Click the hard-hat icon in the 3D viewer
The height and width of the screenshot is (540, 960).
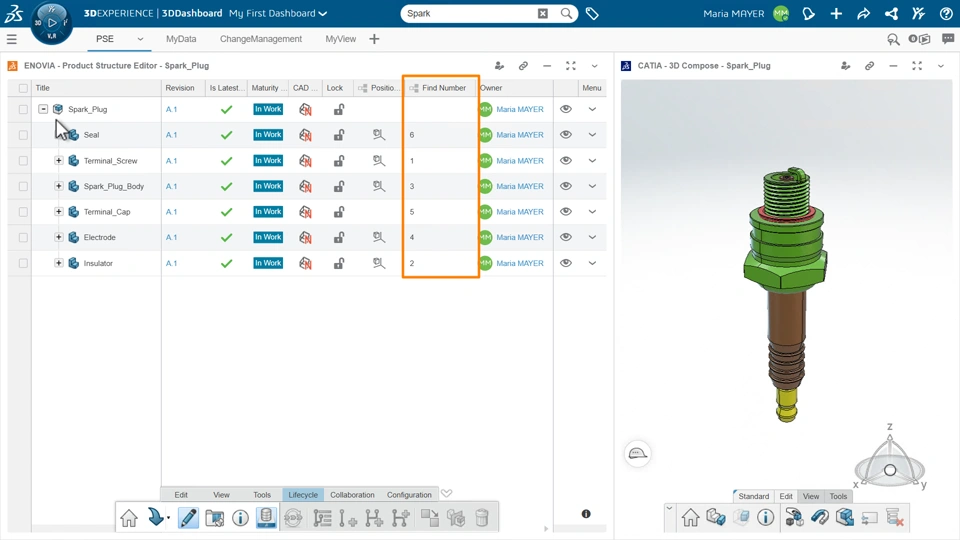637,454
